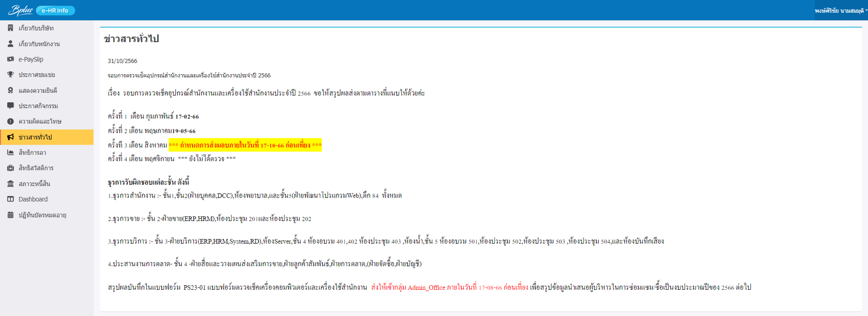
Task: Go to the e-PaySlip page
Action: tap(47, 59)
